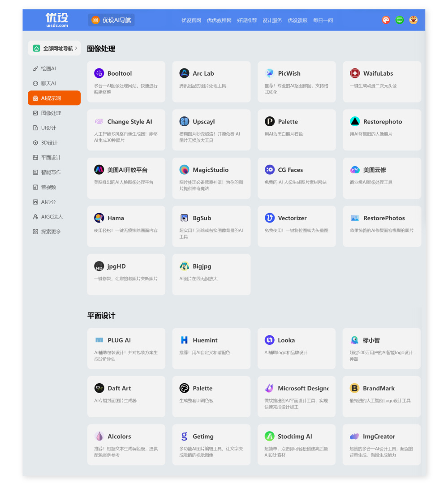Click the Vectorizer logo icon
448x484 pixels.
coord(270,218)
